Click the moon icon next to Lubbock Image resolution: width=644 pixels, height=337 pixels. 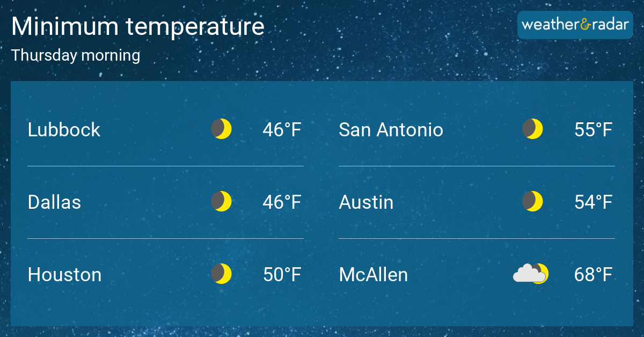coord(221,129)
